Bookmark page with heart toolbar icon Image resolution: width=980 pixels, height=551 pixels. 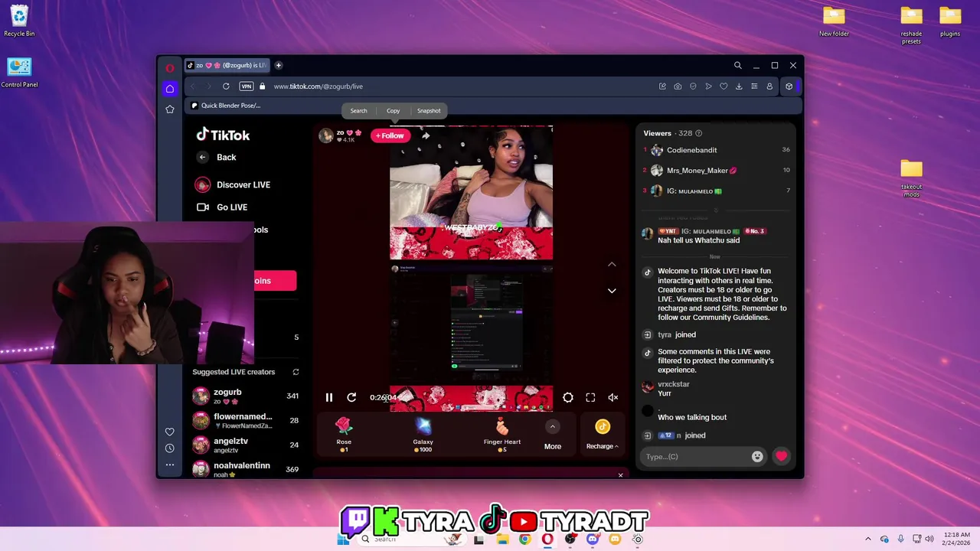tap(724, 86)
